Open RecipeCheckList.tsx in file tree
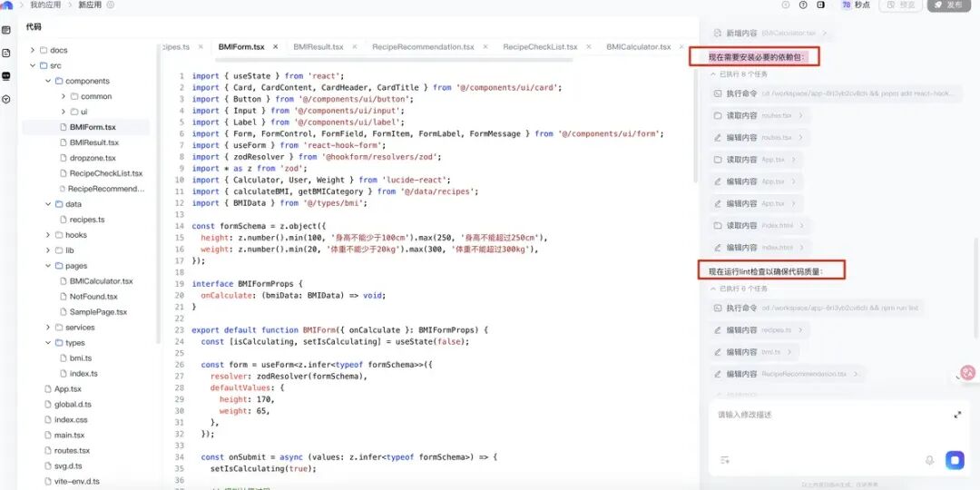This screenshot has height=490, width=980. 105,173
